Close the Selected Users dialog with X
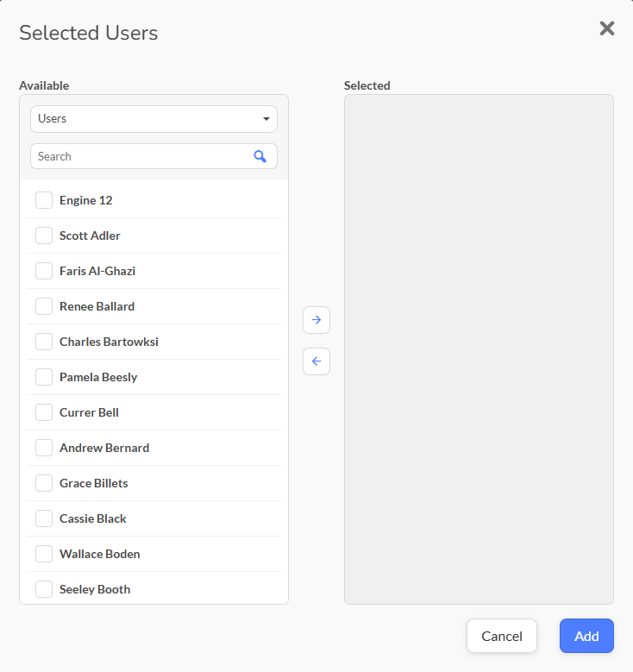This screenshot has width=633, height=672. (x=607, y=28)
